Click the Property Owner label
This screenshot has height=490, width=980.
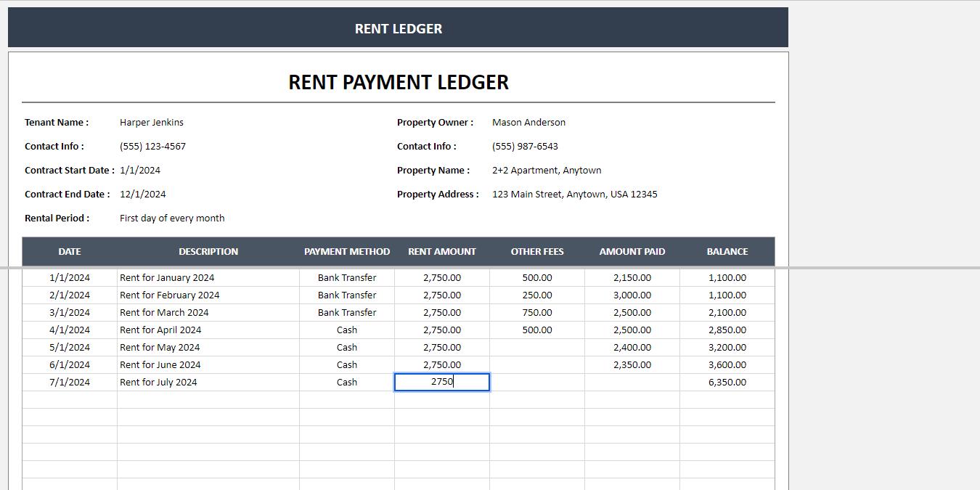coord(435,122)
